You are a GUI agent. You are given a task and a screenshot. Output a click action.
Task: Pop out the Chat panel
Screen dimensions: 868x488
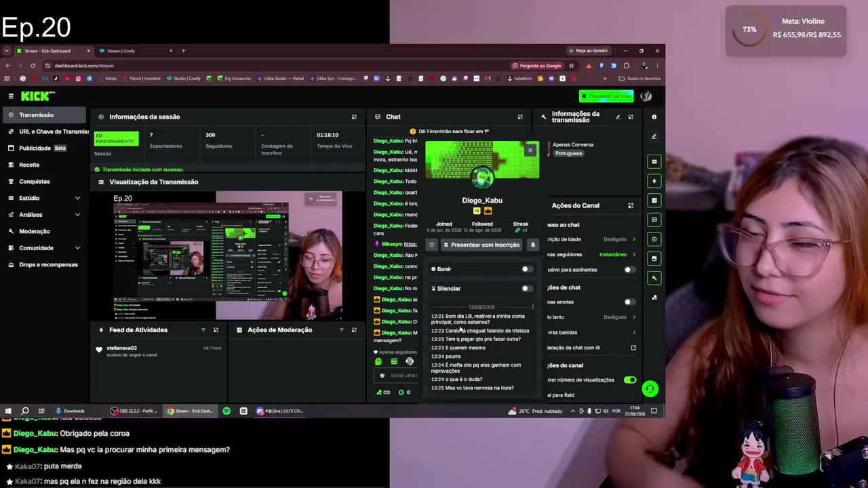click(520, 117)
